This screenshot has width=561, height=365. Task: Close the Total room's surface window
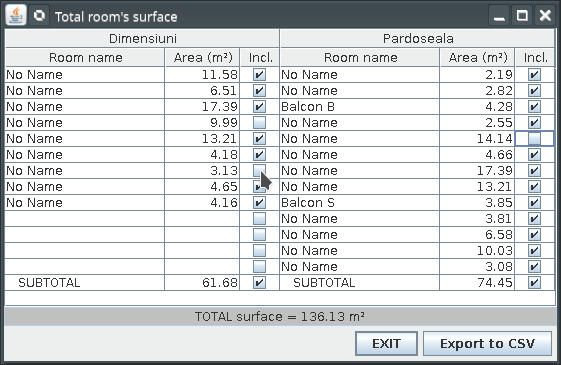[x=545, y=16]
